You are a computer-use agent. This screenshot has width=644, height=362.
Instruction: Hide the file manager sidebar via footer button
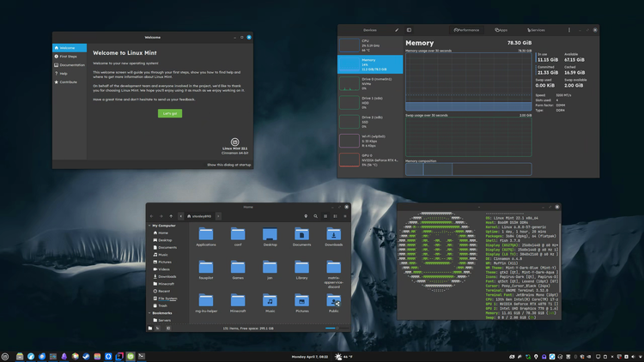(168, 328)
